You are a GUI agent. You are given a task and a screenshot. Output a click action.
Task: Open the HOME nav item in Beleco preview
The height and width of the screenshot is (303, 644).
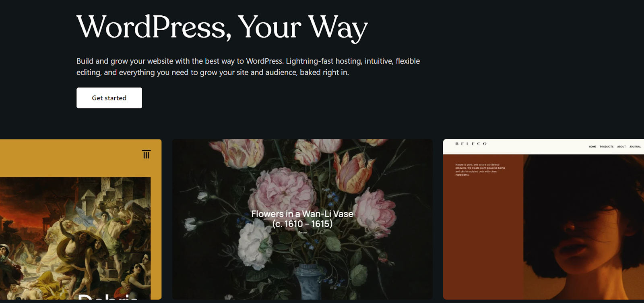click(x=592, y=147)
